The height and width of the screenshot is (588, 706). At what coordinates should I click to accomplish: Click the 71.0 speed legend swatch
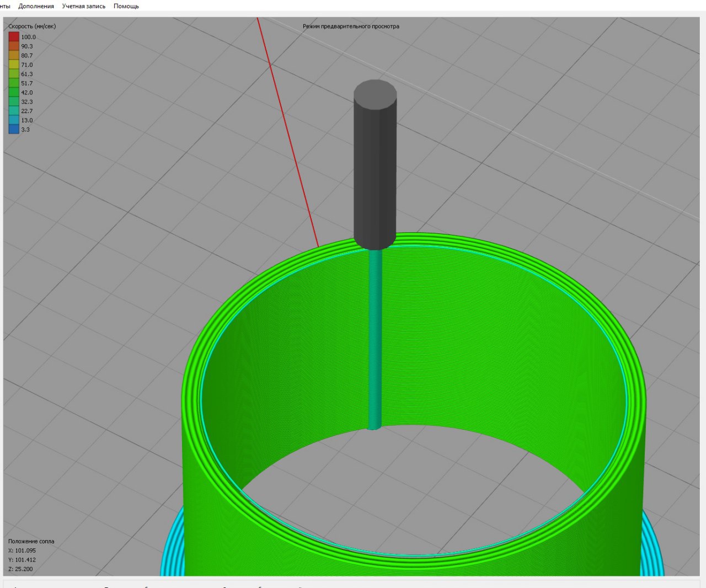(x=14, y=65)
